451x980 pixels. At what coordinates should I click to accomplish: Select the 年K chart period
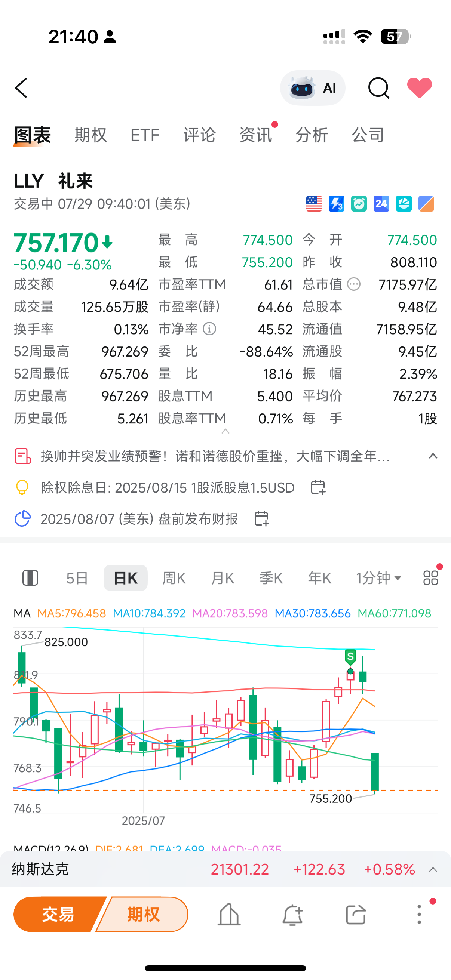[320, 578]
